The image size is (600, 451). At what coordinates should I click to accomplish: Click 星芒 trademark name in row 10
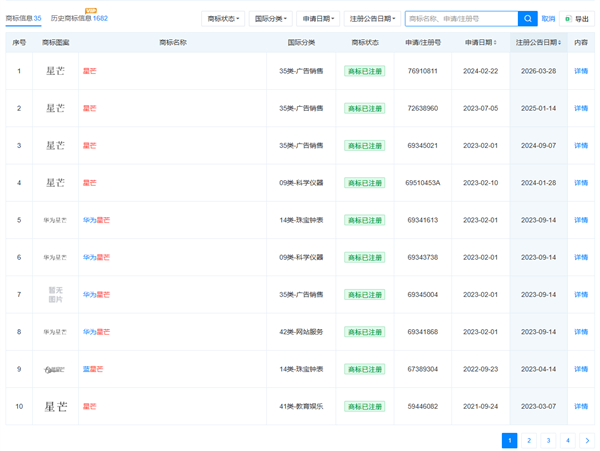tap(90, 406)
